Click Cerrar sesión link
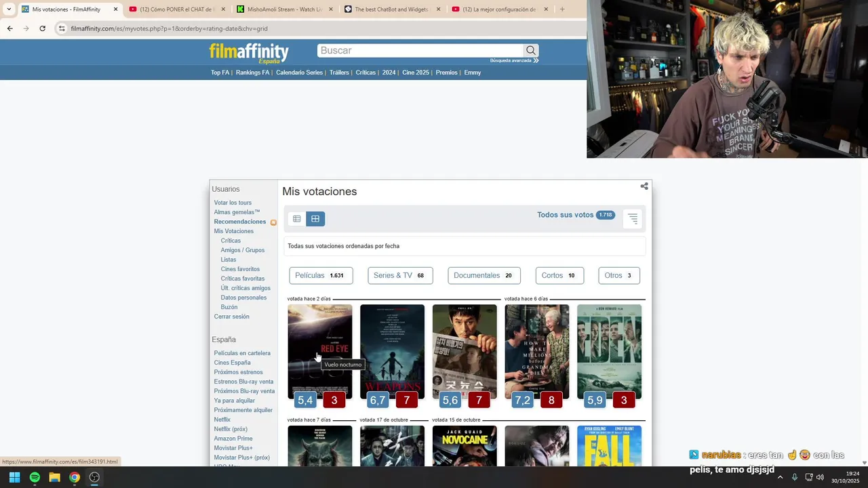Viewport: 868px width, 488px height. click(x=232, y=317)
